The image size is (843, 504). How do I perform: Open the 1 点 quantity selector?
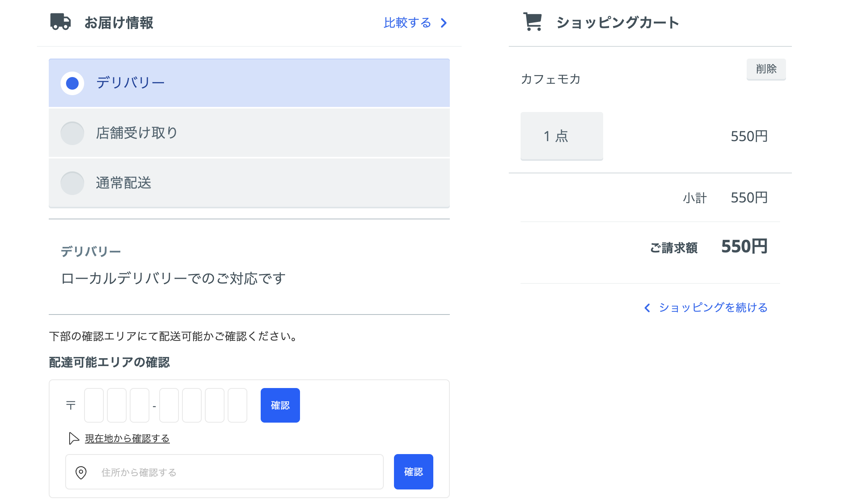[x=561, y=136]
